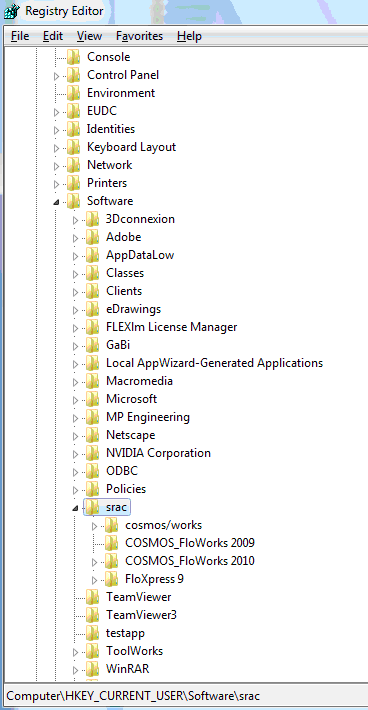Image resolution: width=368 pixels, height=710 pixels.
Task: Click the Policies folder icon
Action: pyautogui.click(x=92, y=489)
